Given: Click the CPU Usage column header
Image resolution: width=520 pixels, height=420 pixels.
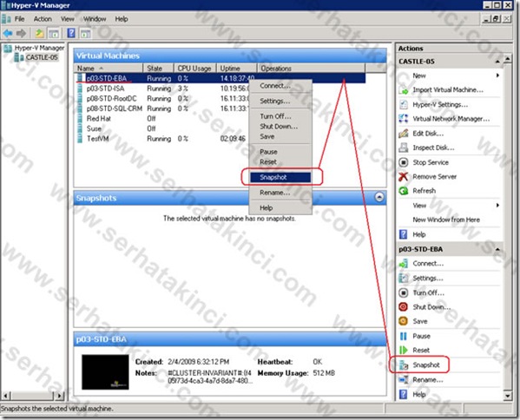Looking at the screenshot, I should pos(195,69).
